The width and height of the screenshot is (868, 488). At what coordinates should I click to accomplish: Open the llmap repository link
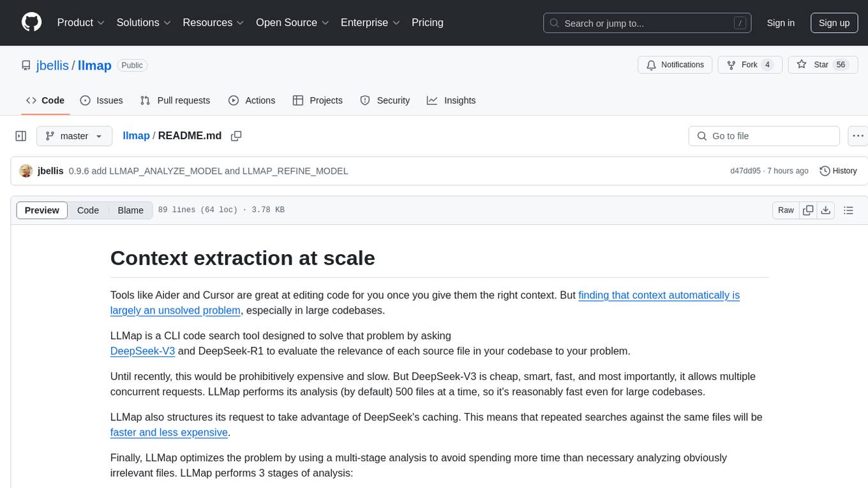(x=94, y=65)
